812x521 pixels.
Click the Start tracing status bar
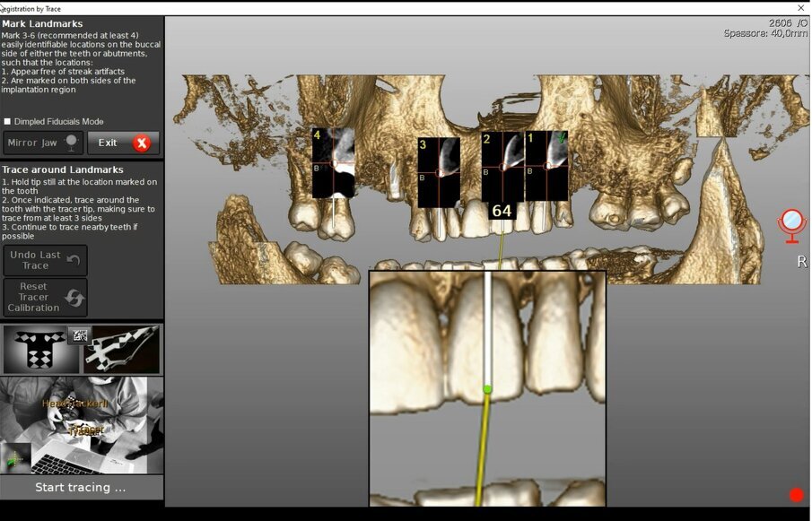click(82, 488)
